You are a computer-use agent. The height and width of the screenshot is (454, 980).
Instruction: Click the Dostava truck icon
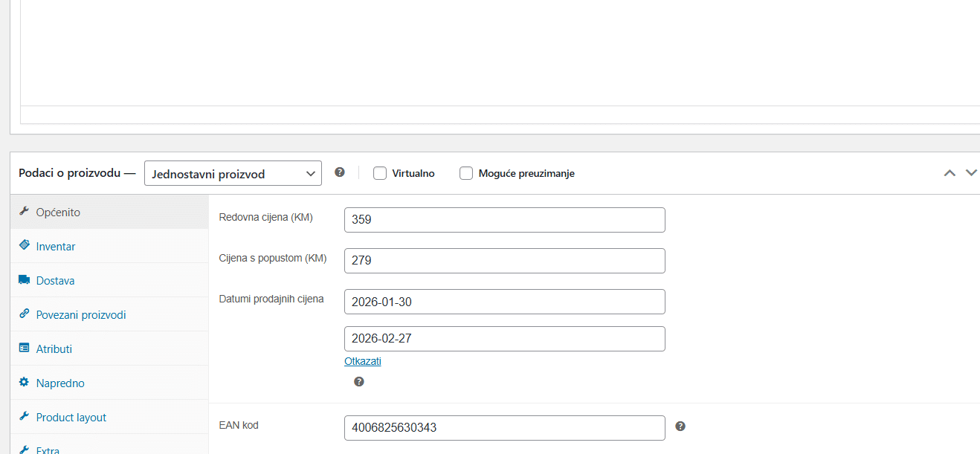24,280
